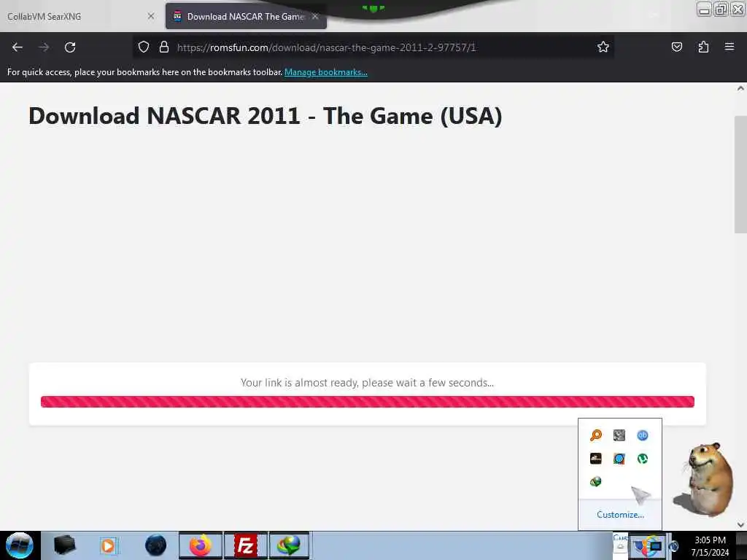Open the Firefox extensions panel
747x560 pixels.
[x=703, y=47]
